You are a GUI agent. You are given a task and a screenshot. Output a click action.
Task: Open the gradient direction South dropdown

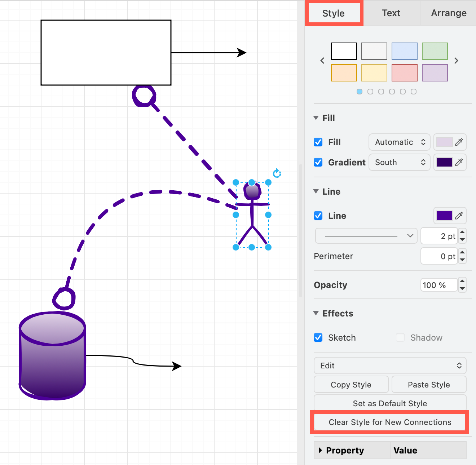tap(400, 162)
